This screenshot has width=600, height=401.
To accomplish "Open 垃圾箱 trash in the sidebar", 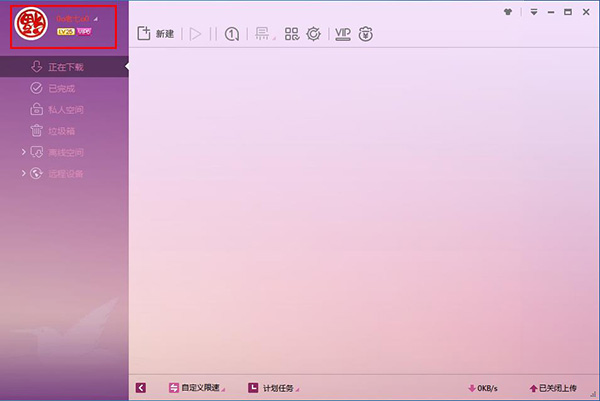I will click(x=59, y=131).
